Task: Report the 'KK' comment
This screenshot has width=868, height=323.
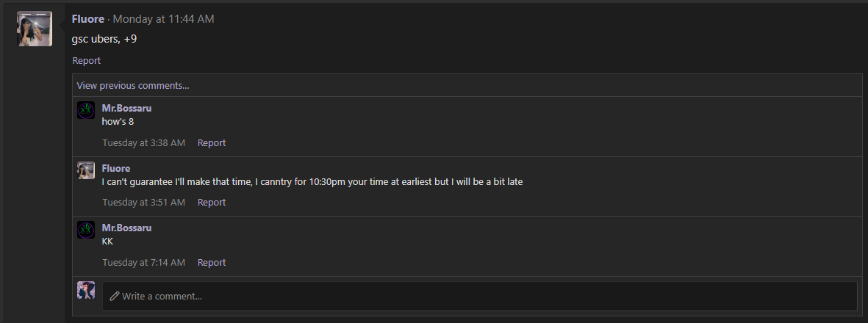Action: click(x=212, y=263)
